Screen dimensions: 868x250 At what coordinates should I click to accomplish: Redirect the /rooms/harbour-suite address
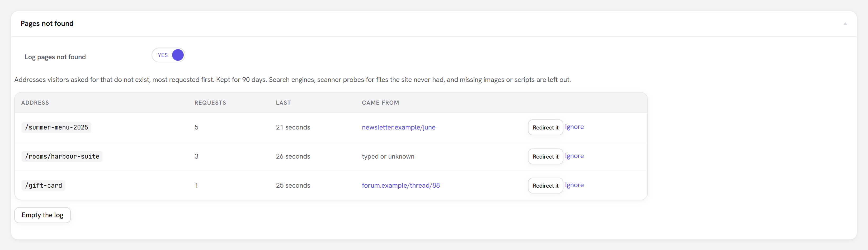(x=545, y=156)
